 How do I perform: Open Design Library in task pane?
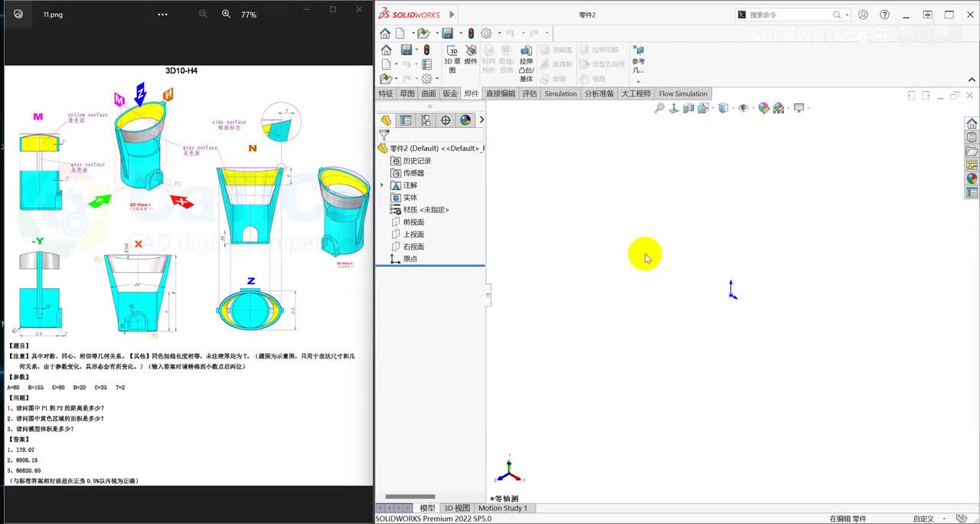(972, 138)
